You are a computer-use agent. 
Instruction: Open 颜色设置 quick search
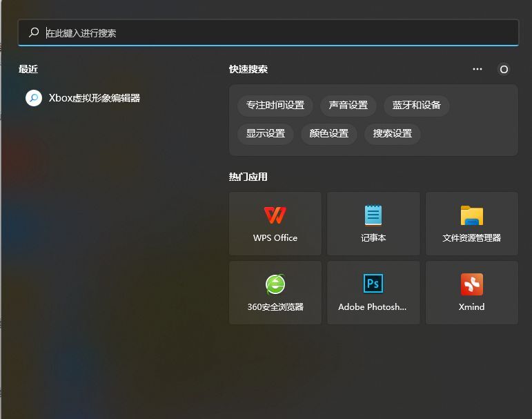(x=329, y=133)
